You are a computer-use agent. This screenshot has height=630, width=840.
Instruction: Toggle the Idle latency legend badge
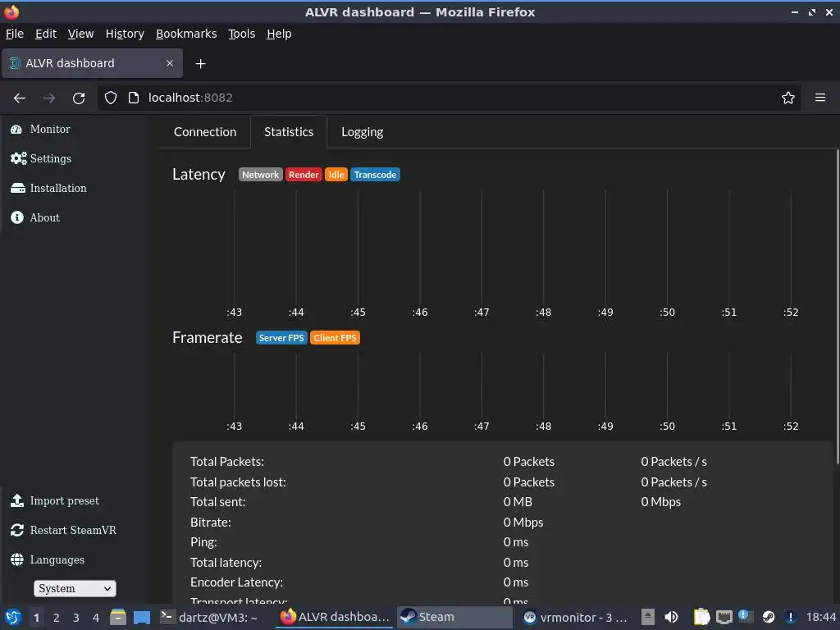tap(336, 175)
